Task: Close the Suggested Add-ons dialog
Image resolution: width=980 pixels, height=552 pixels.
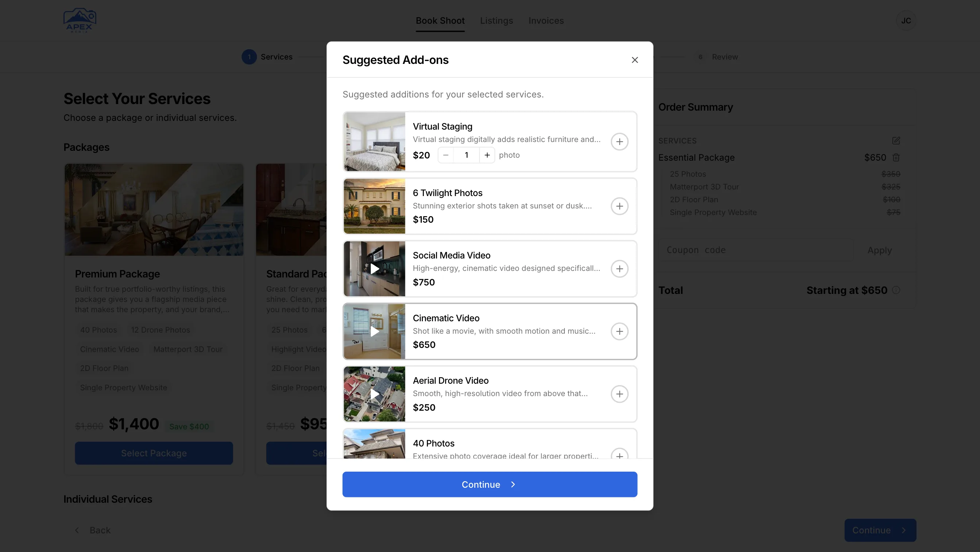Action: tap(634, 60)
